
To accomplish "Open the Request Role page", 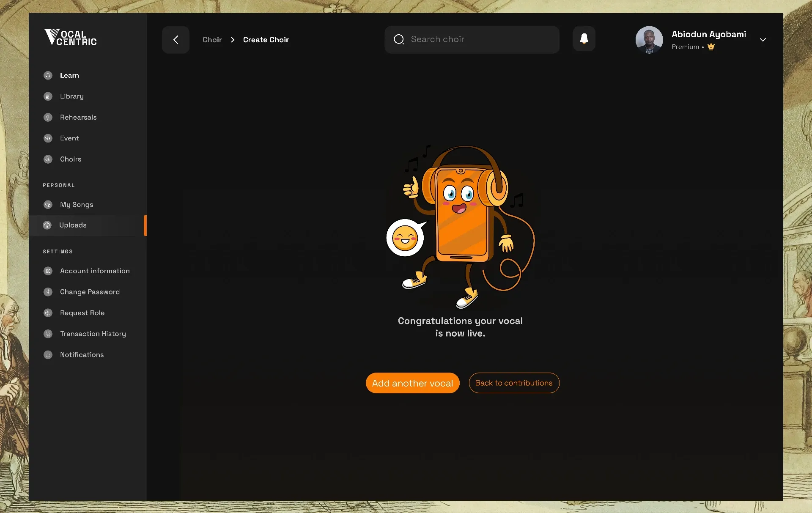I will (x=82, y=313).
